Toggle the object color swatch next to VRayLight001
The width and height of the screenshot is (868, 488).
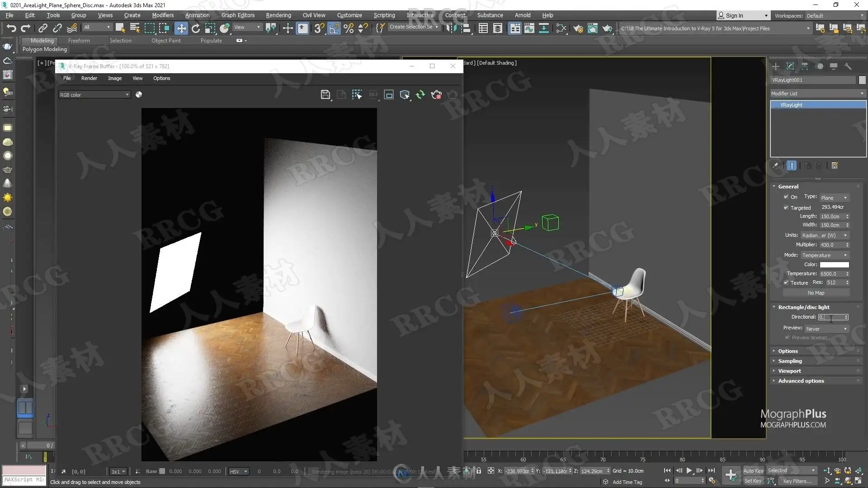(x=862, y=80)
